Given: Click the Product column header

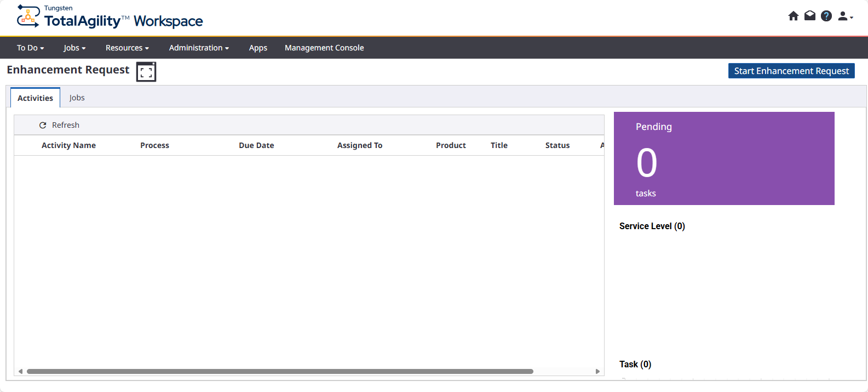Looking at the screenshot, I should pos(451,145).
